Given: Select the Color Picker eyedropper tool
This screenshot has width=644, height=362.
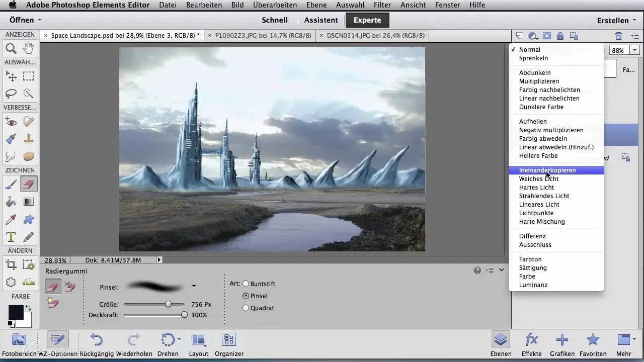Looking at the screenshot, I should [x=11, y=219].
